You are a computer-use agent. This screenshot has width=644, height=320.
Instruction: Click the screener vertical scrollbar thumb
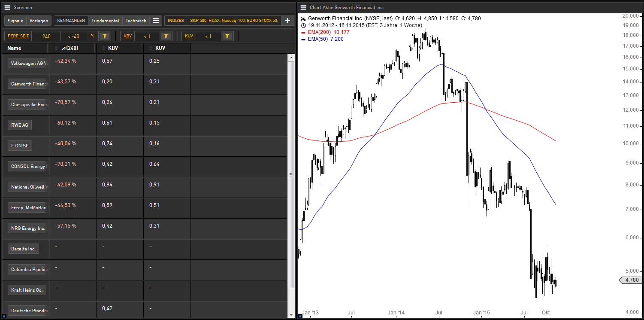click(x=291, y=174)
